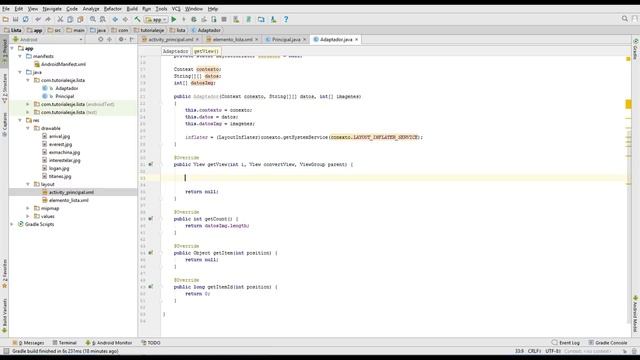This screenshot has height=360, width=640.
Task: Open the Refactor menu
Action: tap(113, 9)
